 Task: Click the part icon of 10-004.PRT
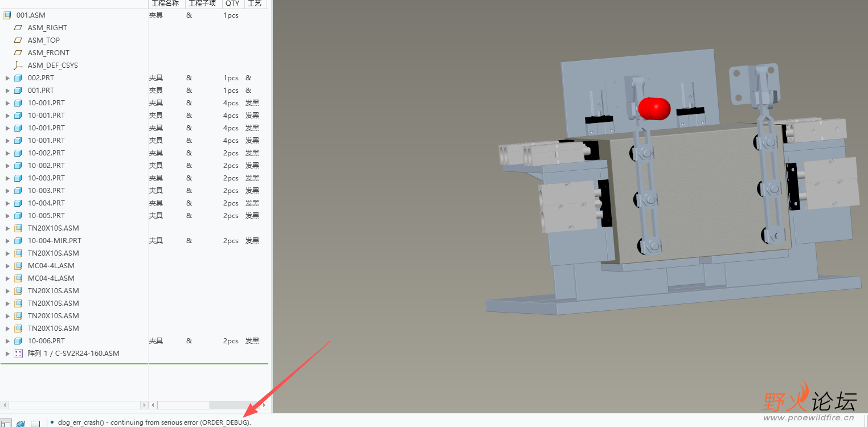pyautogui.click(x=18, y=203)
